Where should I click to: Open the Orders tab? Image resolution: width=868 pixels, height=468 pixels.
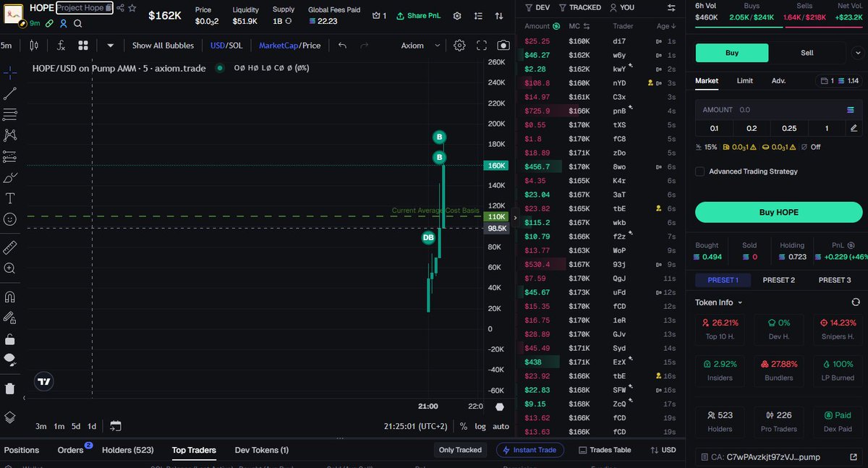[71, 450]
